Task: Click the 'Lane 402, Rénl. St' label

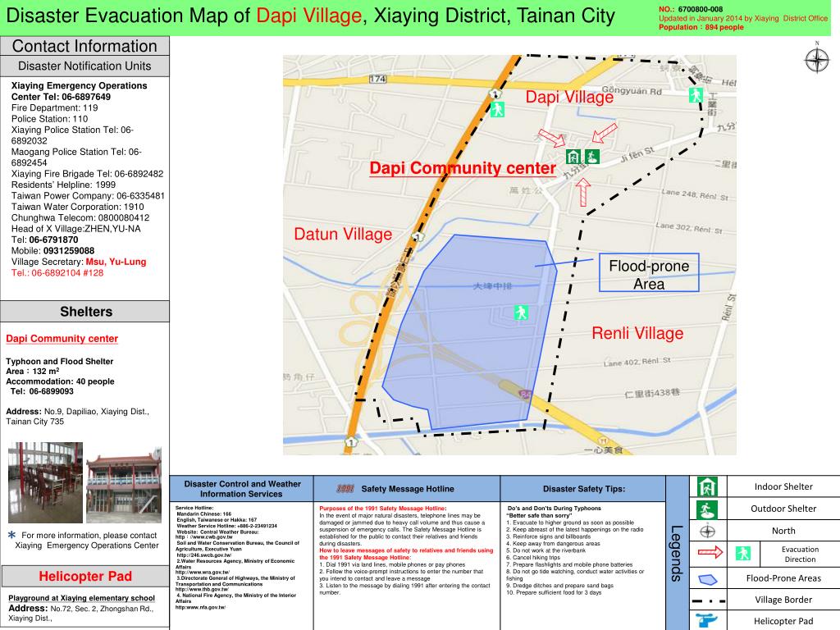Action: (637, 362)
